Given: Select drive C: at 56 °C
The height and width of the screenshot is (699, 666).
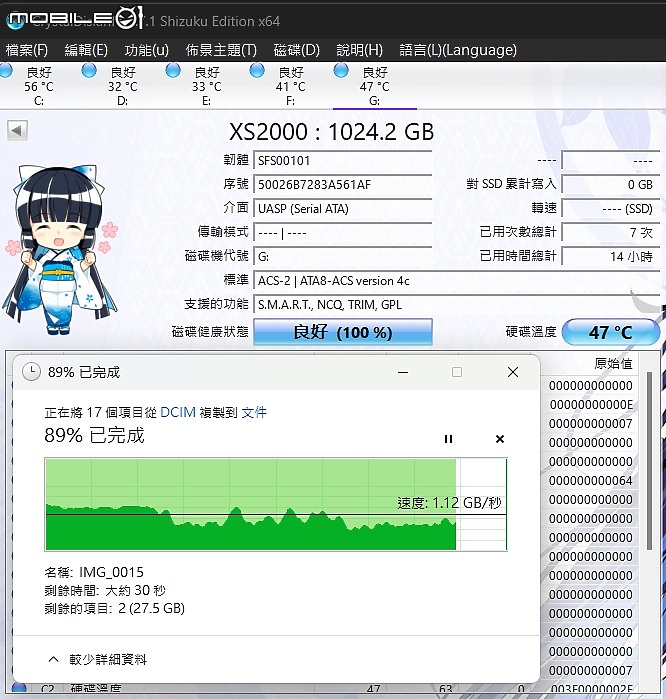Looking at the screenshot, I should point(39,86).
